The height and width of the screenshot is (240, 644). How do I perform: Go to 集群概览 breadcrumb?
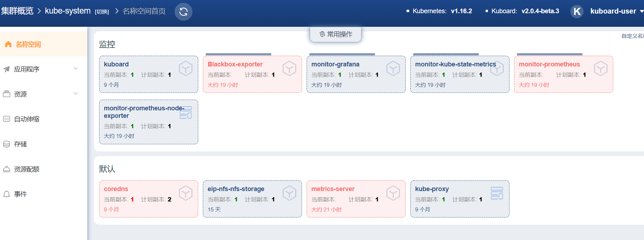17,11
